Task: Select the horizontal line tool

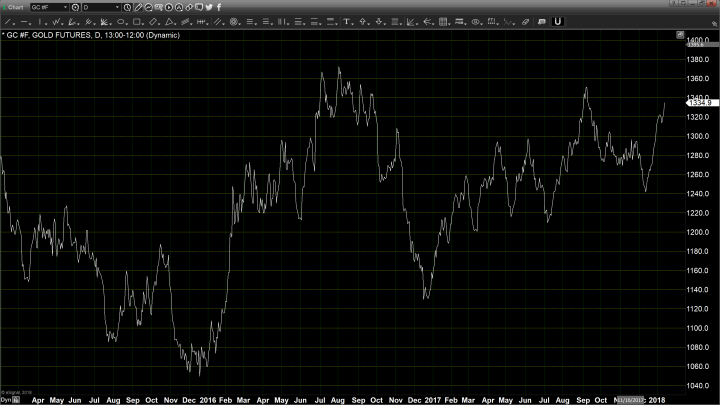Action: click(24, 22)
